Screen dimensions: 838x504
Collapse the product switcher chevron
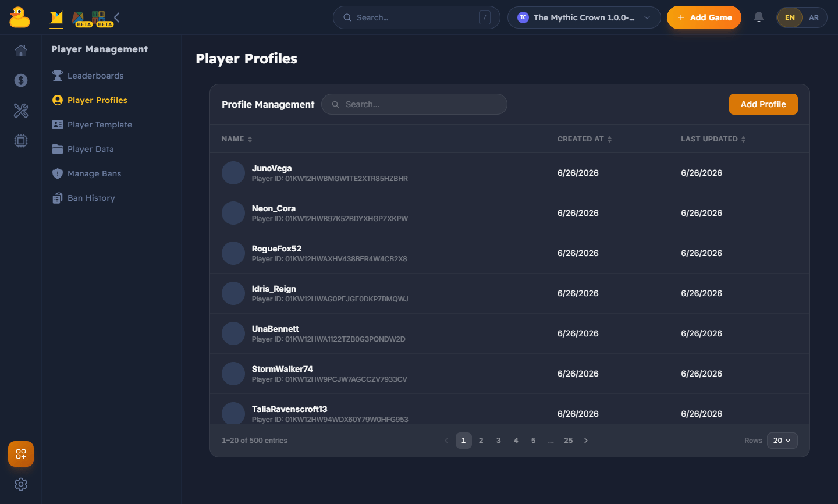(117, 17)
